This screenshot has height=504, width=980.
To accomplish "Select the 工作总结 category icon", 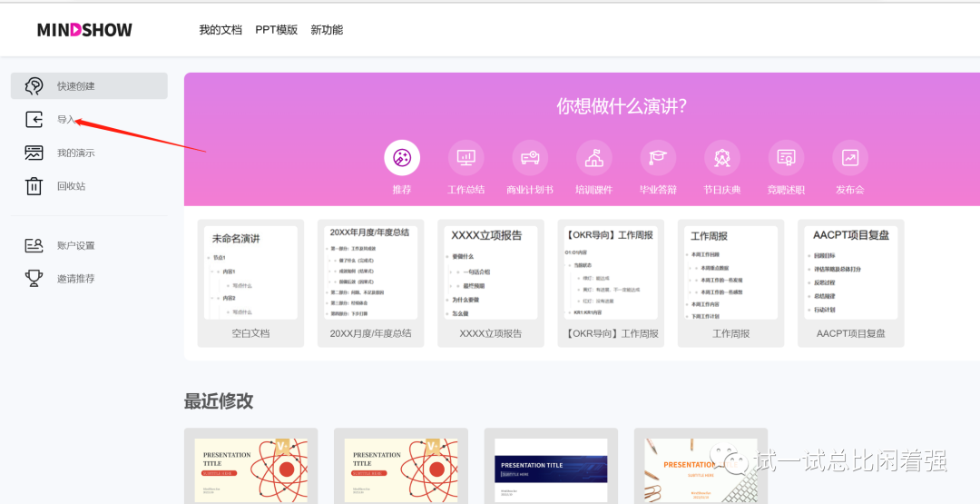I will (x=466, y=158).
